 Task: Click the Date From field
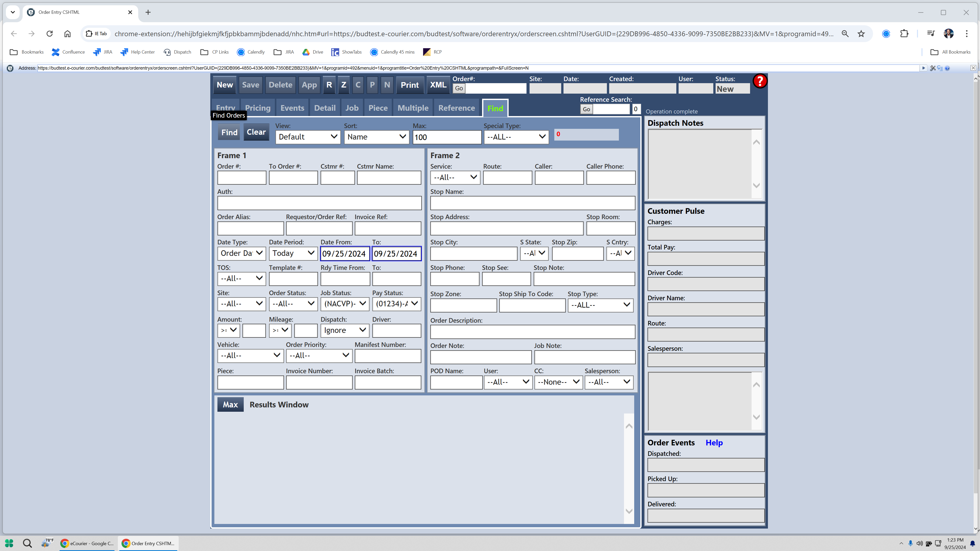pyautogui.click(x=345, y=253)
